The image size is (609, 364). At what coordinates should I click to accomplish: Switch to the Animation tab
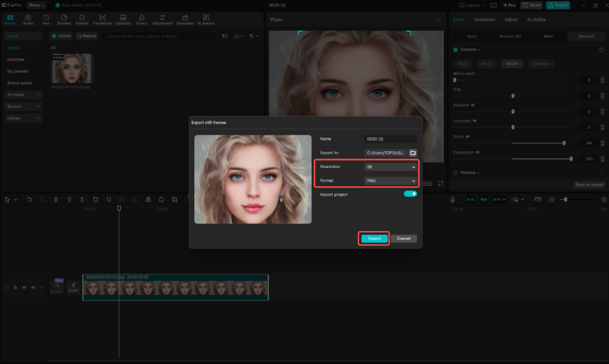(x=485, y=19)
